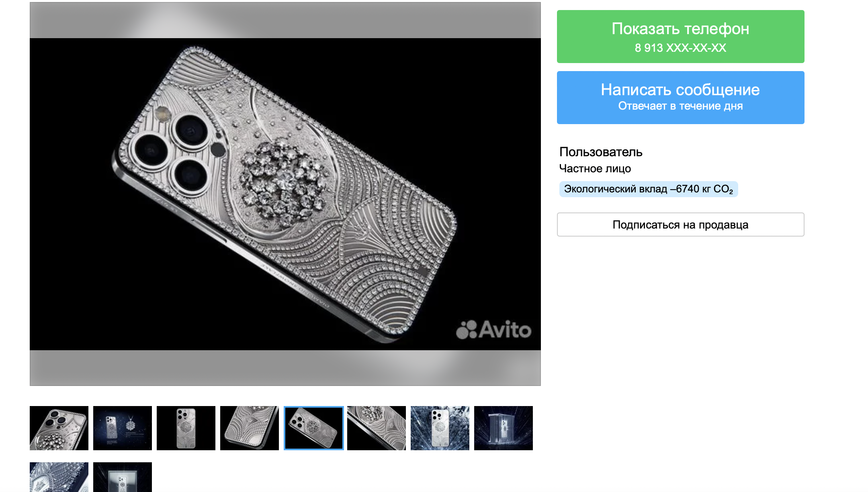Click the green Показать телефон button
This screenshot has width=868, height=492.
[680, 37]
